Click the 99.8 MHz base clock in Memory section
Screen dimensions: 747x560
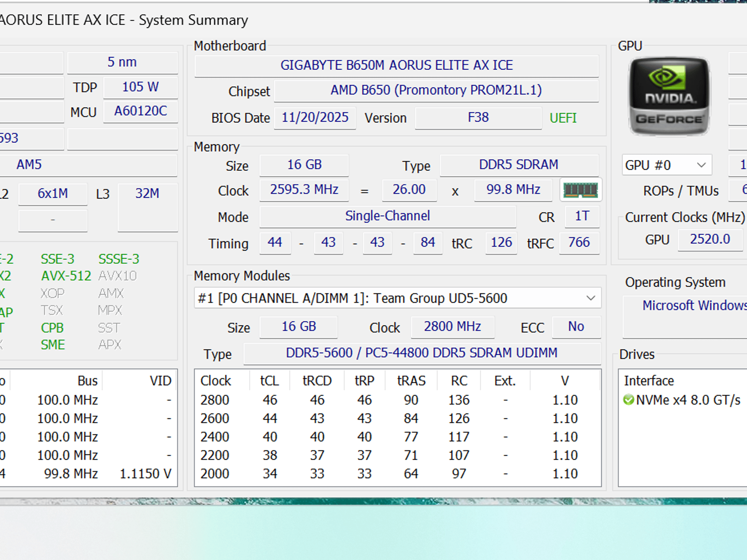click(x=513, y=190)
